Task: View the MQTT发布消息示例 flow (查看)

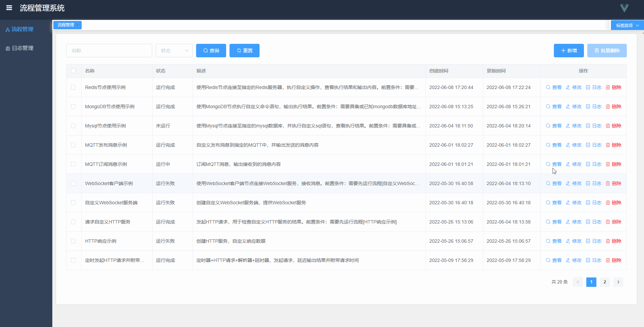Action: 554,145
